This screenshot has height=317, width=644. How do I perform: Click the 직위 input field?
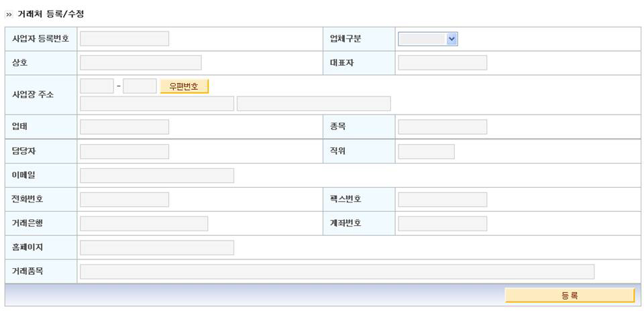427,151
